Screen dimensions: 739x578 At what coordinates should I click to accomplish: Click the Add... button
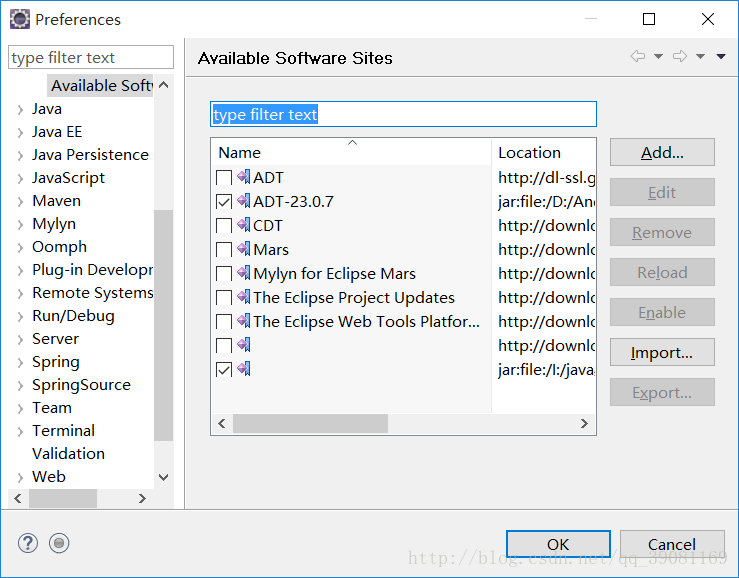[x=662, y=152]
